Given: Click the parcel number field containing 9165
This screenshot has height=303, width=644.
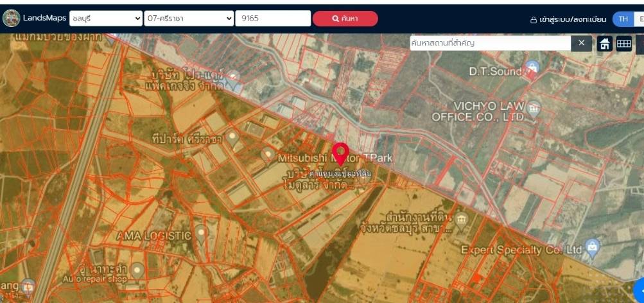Looking at the screenshot, I should tap(273, 19).
